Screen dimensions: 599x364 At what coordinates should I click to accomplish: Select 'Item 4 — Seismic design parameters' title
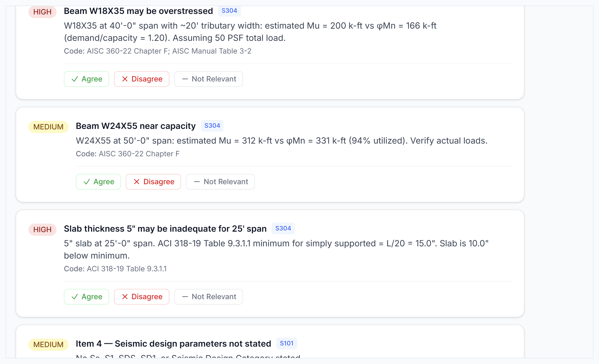pyautogui.click(x=173, y=344)
